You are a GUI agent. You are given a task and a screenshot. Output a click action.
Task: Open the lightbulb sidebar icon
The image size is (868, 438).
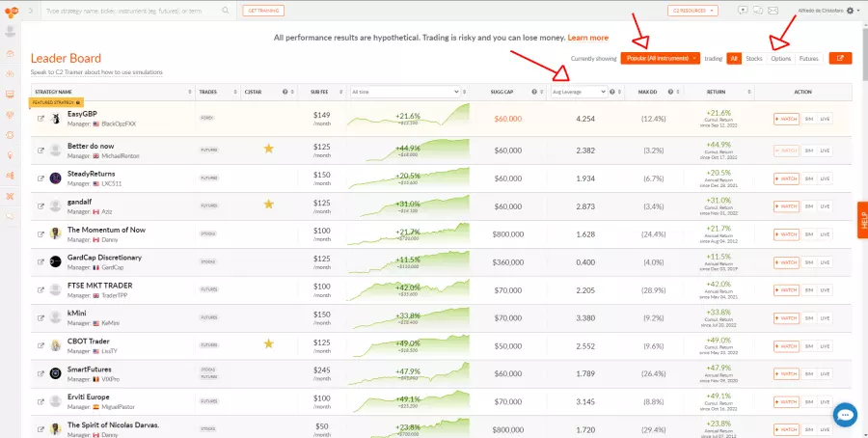10,155
